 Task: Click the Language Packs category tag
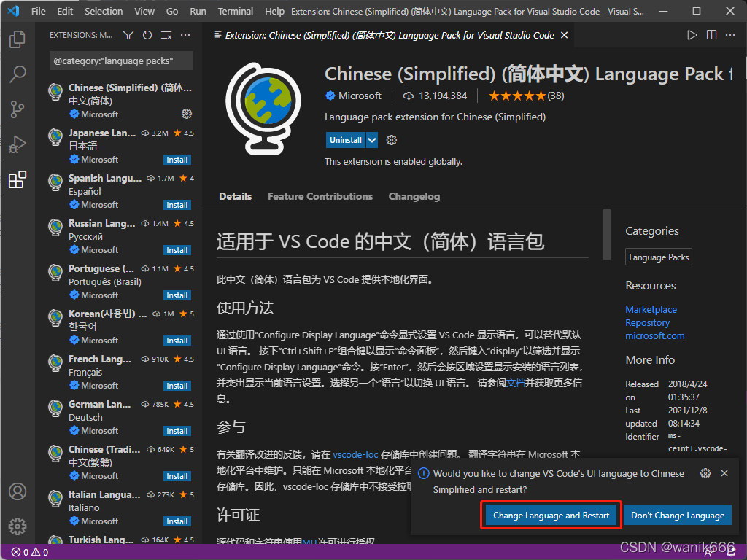[x=659, y=257]
